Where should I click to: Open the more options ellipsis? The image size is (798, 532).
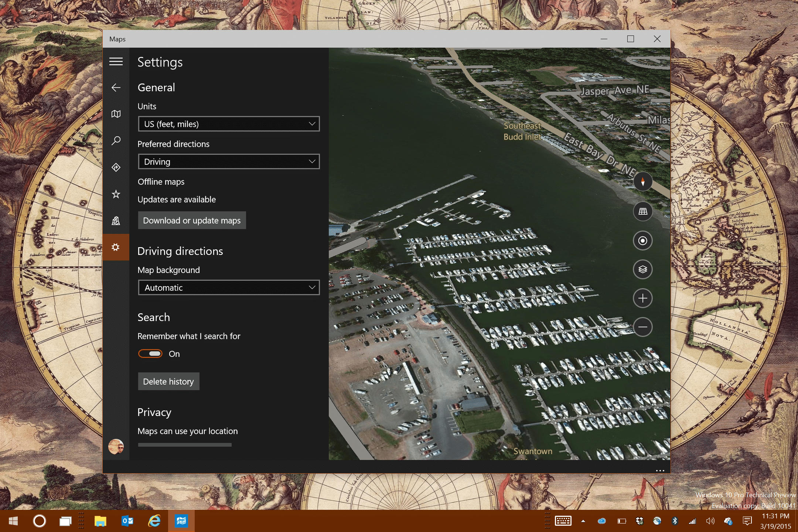660,470
